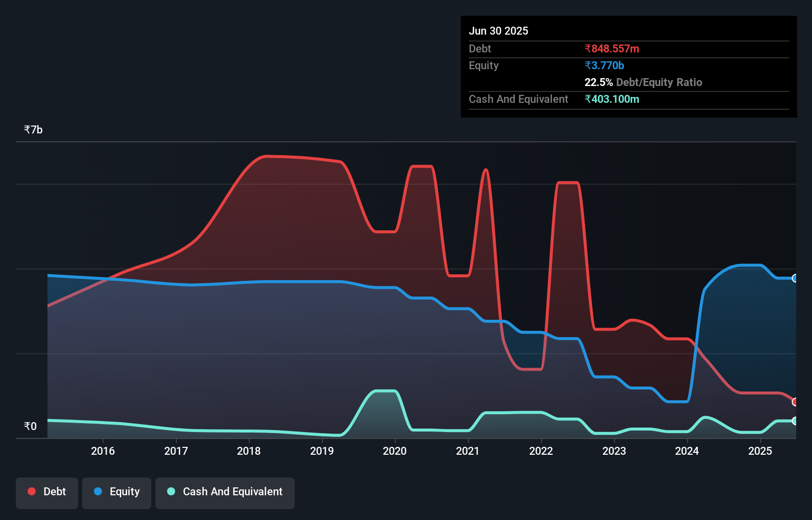Screen dimensions: 812x520
Task: Click Cash And Equivalent label in tooltip
Action: point(518,99)
